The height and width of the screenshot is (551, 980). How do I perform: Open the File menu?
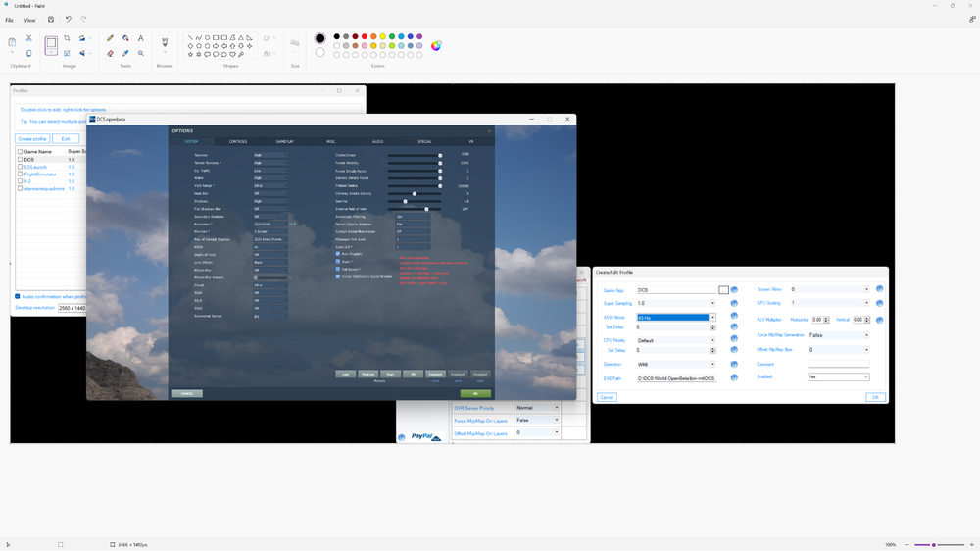pos(10,20)
